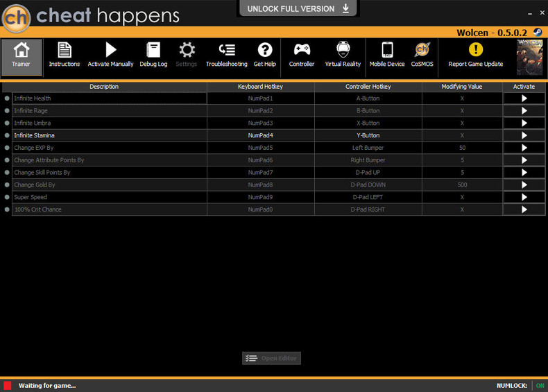Screen dimensions: 548x392
Task: Activate the Infinite Stamina cheat
Action: [524, 135]
